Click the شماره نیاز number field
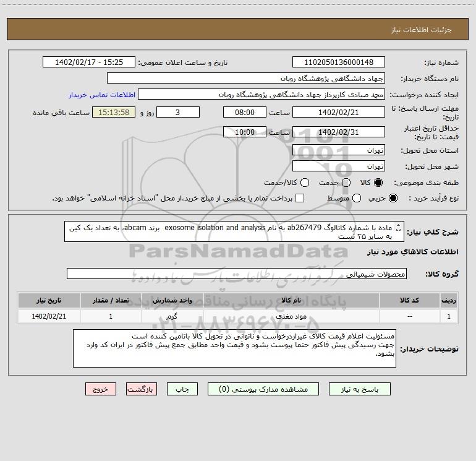Image resolution: width=476 pixels, height=461 pixels. pos(339,62)
